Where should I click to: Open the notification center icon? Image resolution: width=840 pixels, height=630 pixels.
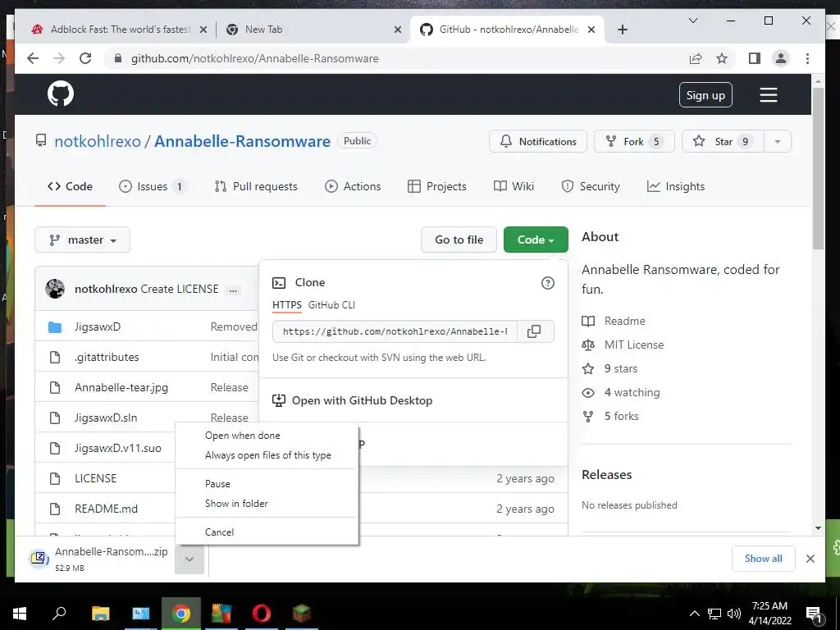tap(814, 614)
